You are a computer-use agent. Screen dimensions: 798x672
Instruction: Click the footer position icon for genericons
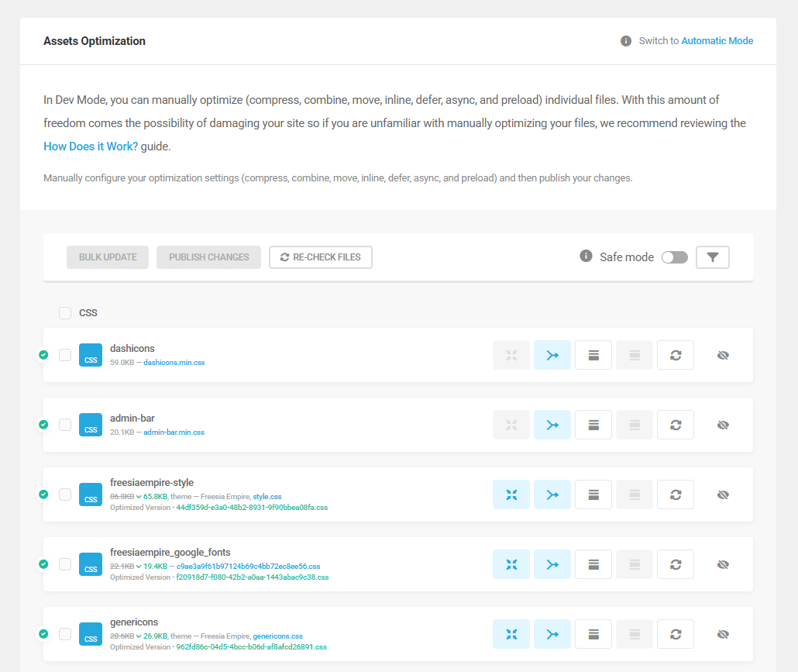tap(593, 634)
